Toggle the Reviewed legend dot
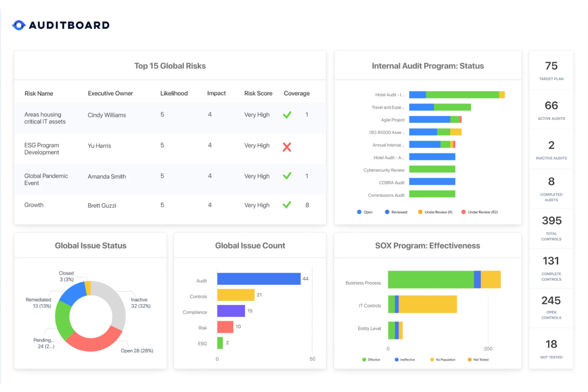 pos(387,212)
